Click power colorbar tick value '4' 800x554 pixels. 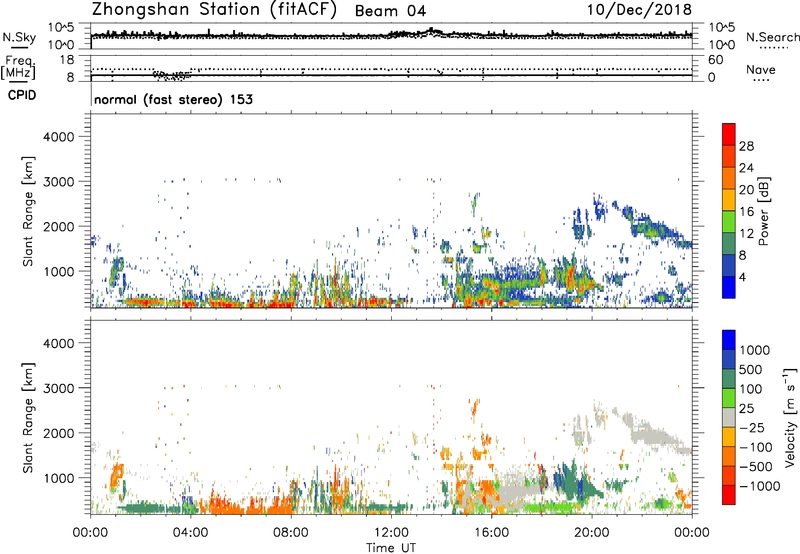(742, 277)
